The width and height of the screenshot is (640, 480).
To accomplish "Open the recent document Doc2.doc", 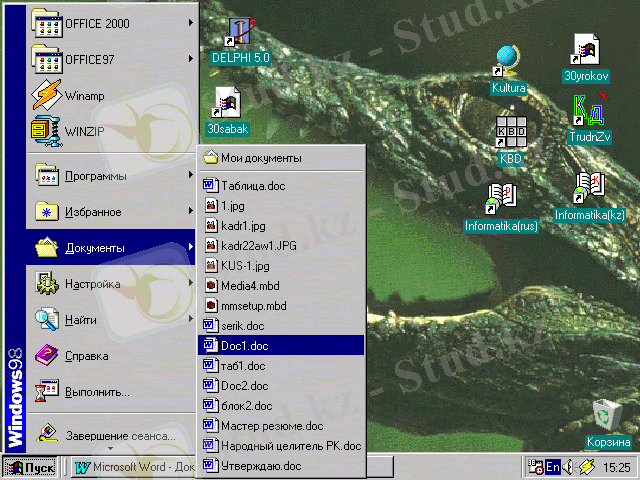I will coord(281,386).
